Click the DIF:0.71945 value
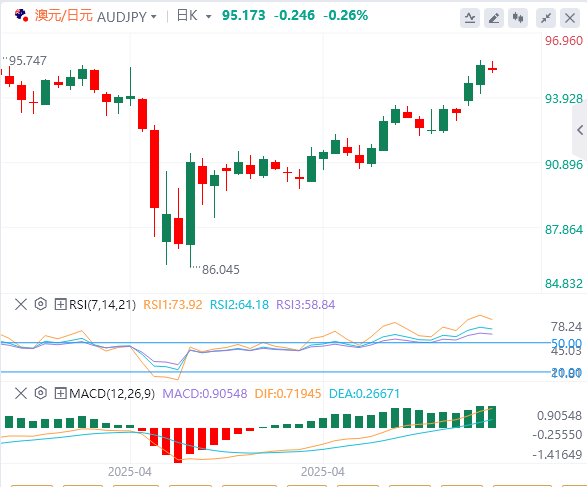587x487 pixels. [x=288, y=394]
